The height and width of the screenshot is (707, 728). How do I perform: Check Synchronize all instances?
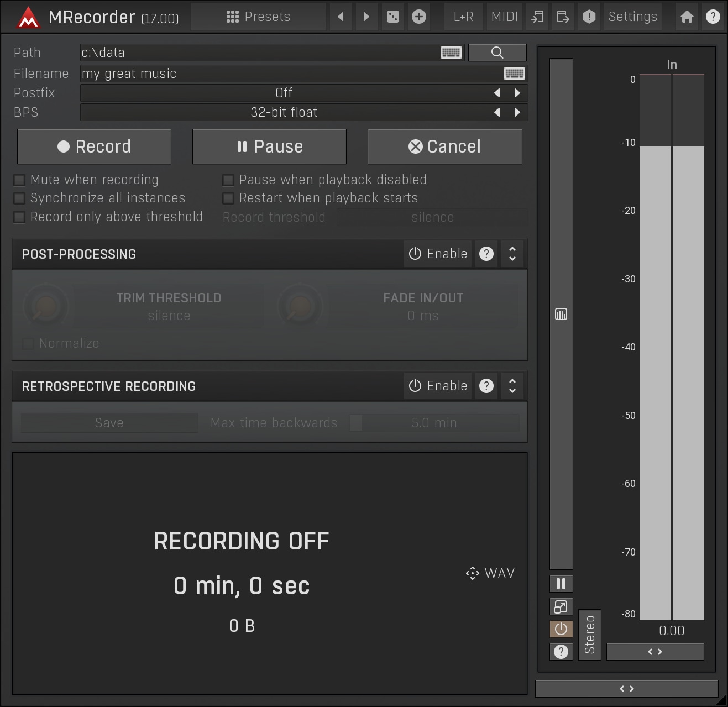click(x=20, y=198)
